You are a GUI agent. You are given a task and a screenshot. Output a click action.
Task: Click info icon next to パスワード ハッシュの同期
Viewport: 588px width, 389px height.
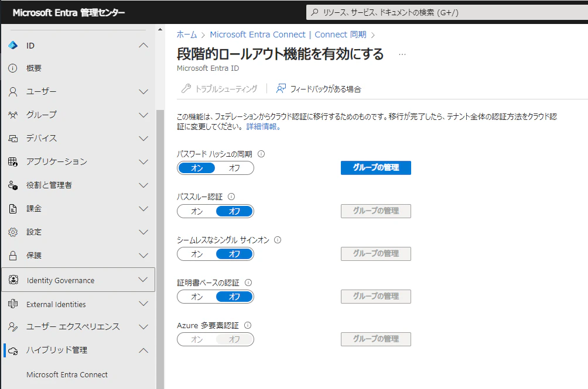click(x=261, y=154)
